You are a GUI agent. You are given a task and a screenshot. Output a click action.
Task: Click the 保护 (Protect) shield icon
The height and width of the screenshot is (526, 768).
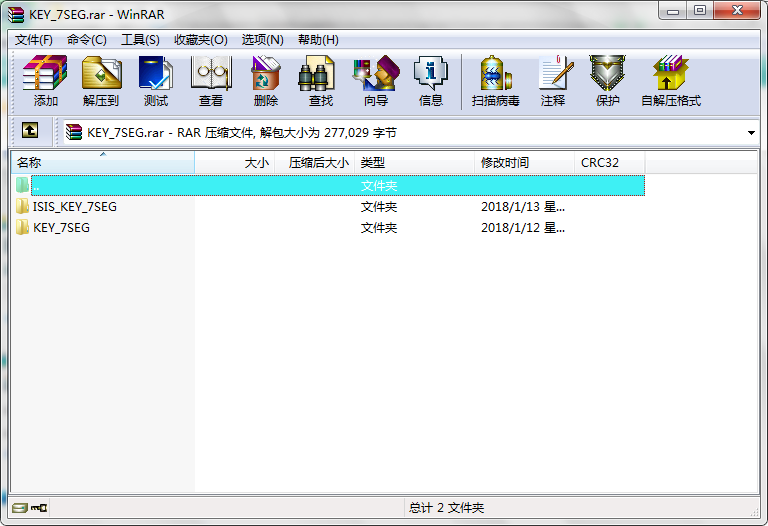pyautogui.click(x=607, y=73)
